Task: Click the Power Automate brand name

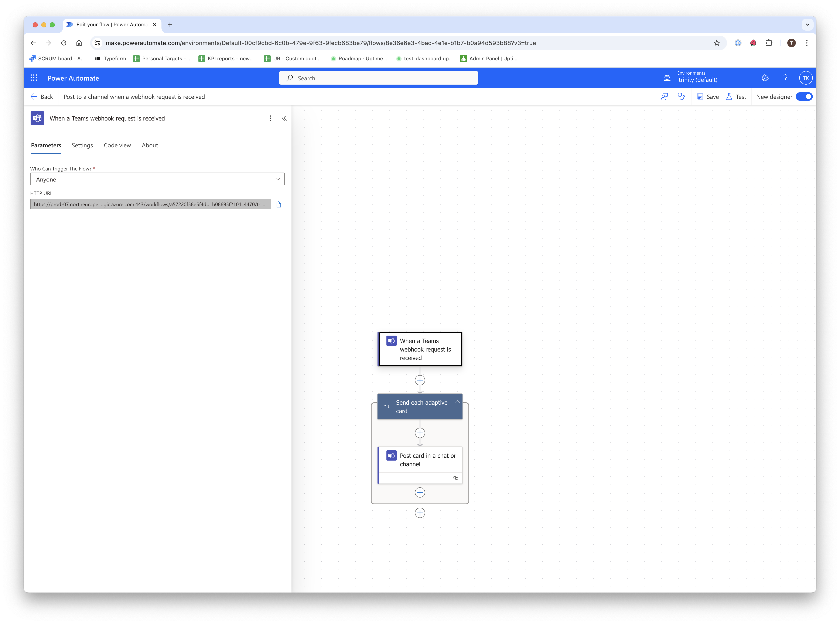Action: click(73, 78)
